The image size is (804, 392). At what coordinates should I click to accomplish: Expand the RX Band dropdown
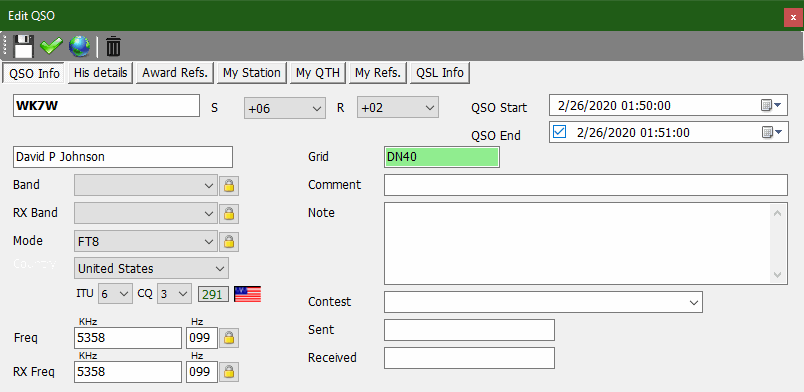[146, 213]
